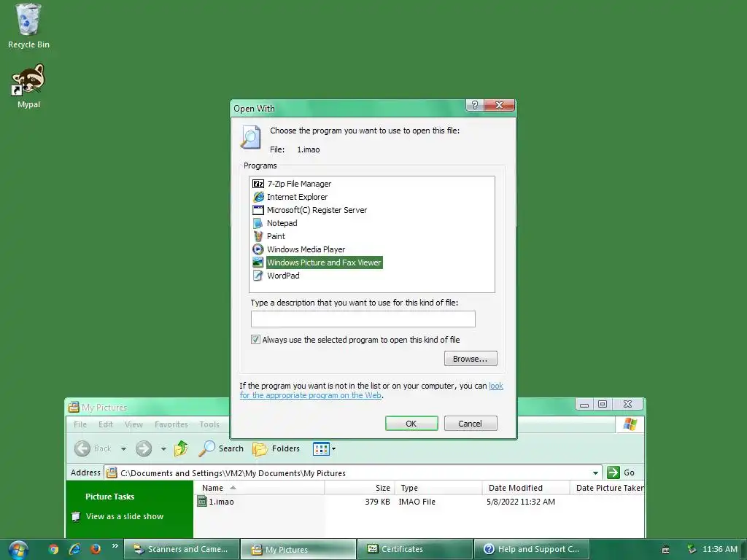Viewport: 747px width, 560px height.
Task: Click the file description text field
Action: pos(363,319)
